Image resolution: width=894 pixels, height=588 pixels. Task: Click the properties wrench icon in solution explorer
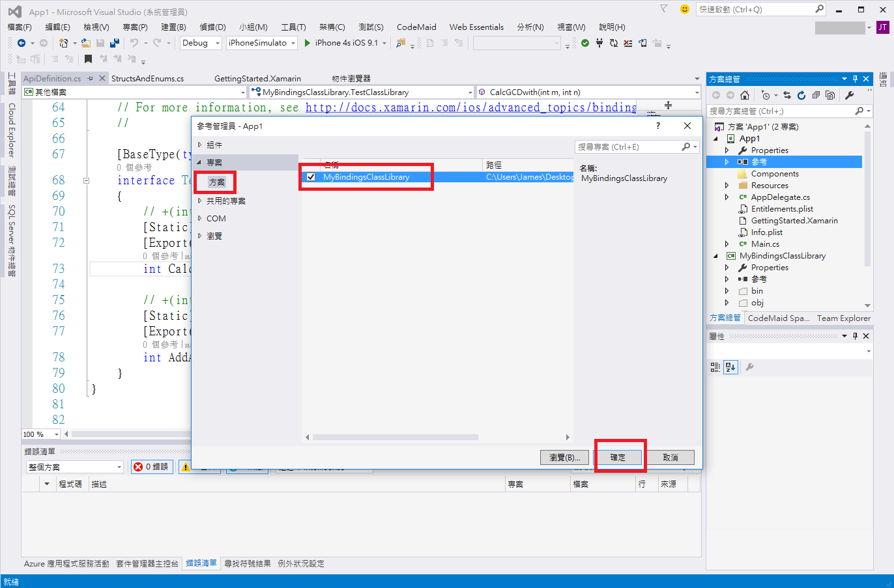click(x=850, y=95)
